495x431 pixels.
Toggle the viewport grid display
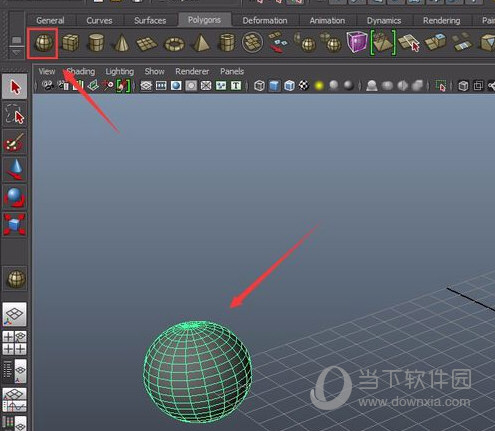(146, 86)
